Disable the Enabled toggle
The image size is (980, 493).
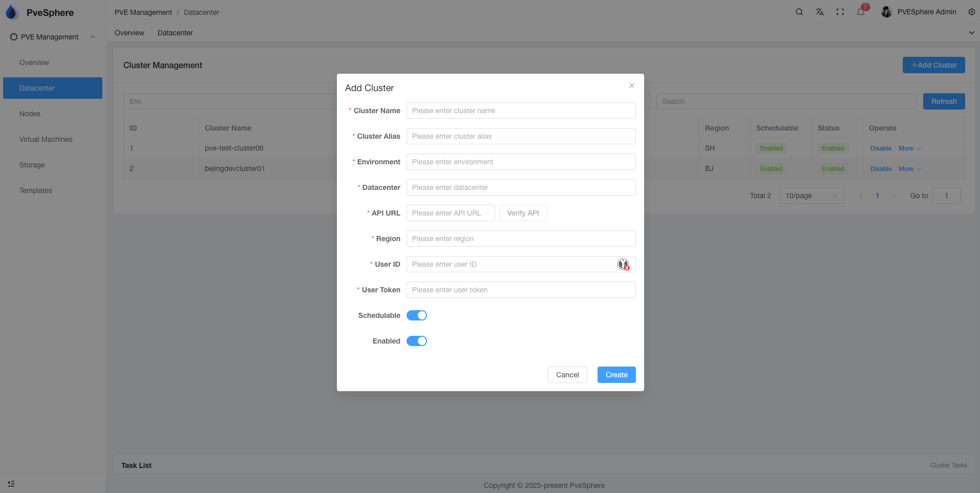(x=416, y=341)
